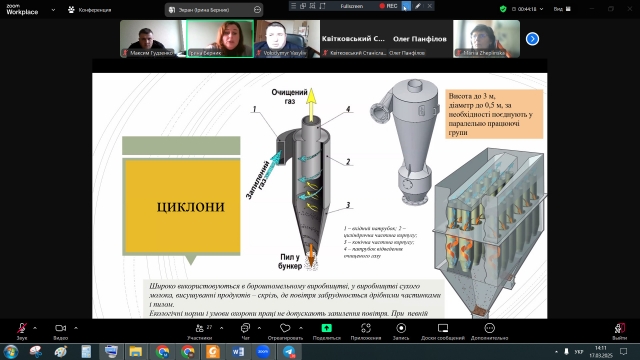Open Calculator icon in taskbar

pyautogui.click(x=86, y=352)
